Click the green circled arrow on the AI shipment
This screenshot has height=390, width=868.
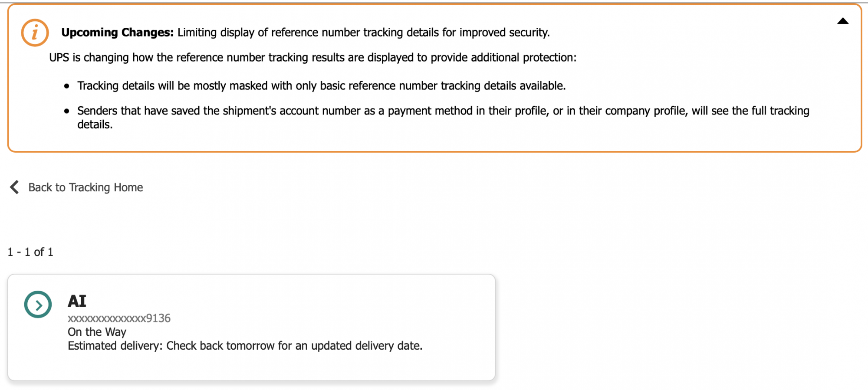pos(38,305)
